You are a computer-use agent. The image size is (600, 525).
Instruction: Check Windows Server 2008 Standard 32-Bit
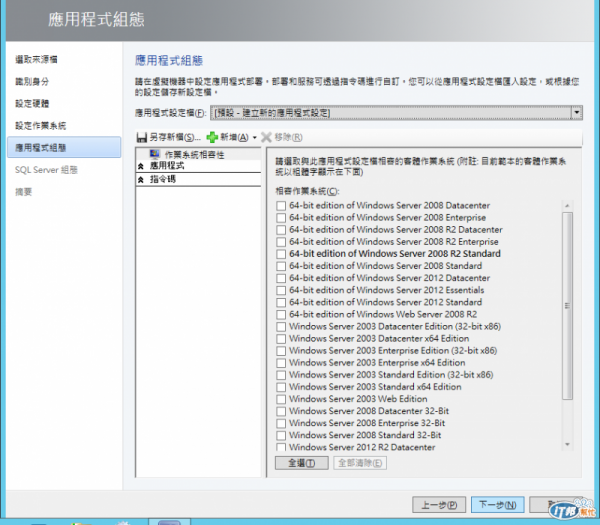pos(281,436)
